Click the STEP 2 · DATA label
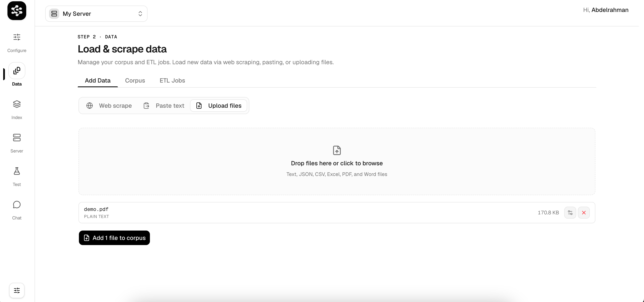The height and width of the screenshot is (302, 644). [x=97, y=37]
